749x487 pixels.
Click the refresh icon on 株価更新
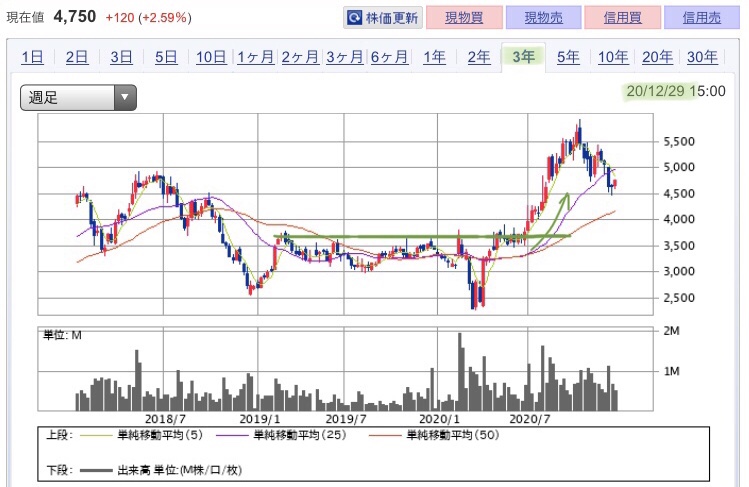[354, 18]
